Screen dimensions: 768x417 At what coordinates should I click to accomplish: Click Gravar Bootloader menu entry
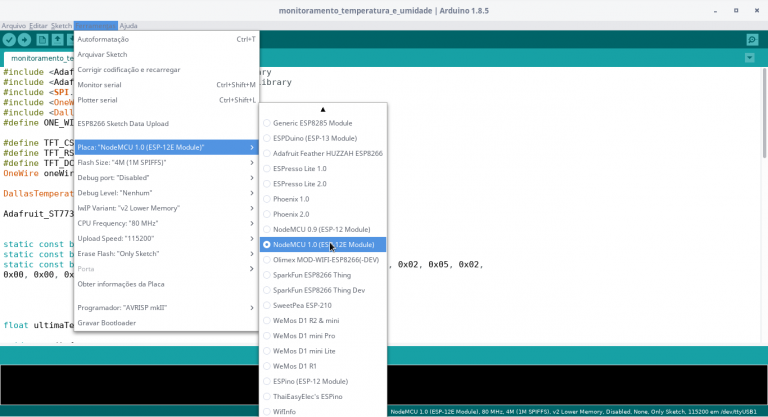click(107, 323)
